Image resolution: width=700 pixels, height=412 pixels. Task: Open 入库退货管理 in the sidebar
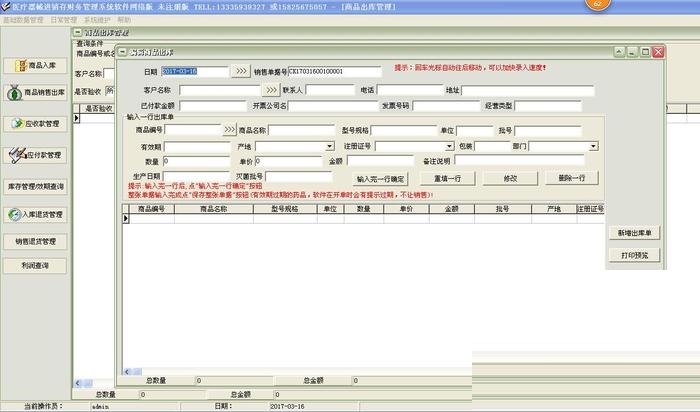[36, 214]
